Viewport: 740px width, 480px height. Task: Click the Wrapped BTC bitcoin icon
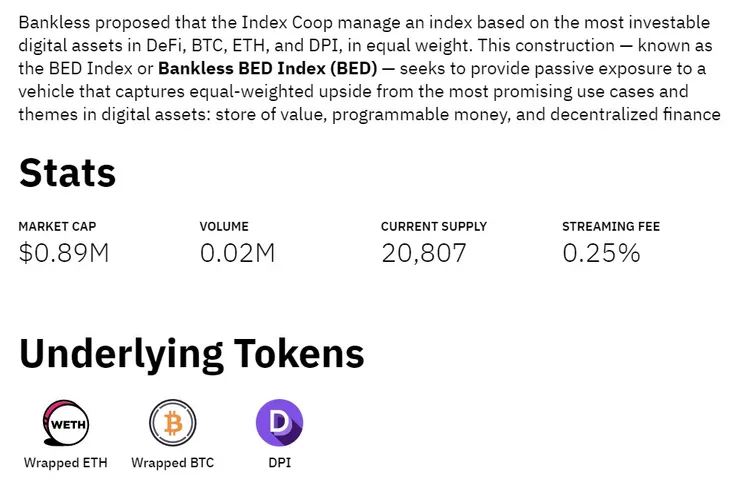click(172, 424)
